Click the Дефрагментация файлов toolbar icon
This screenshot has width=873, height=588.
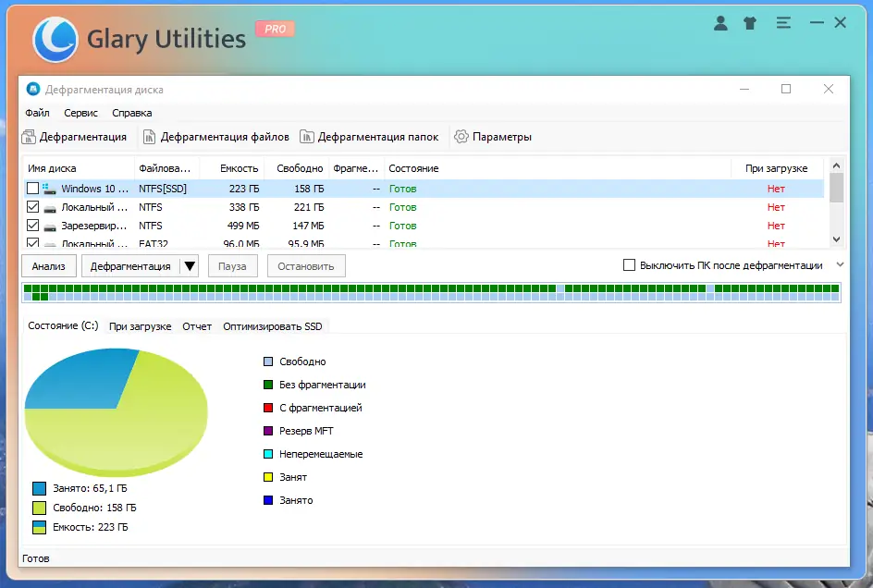(x=149, y=137)
